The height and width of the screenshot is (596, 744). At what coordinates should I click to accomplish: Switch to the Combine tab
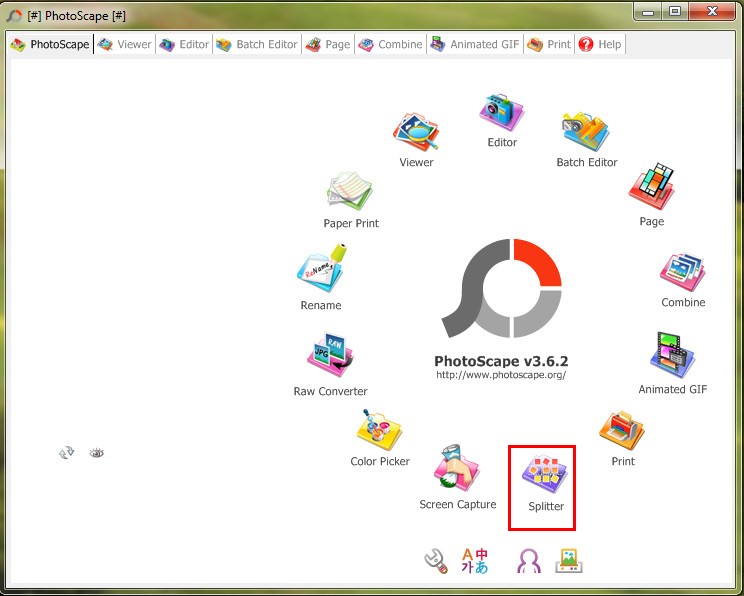[390, 44]
